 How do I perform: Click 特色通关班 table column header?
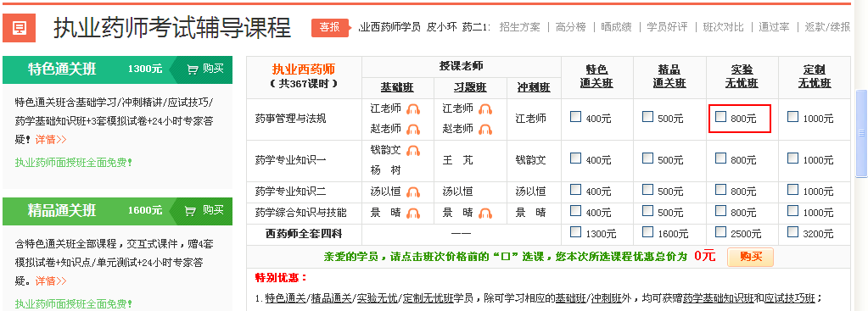[596, 76]
